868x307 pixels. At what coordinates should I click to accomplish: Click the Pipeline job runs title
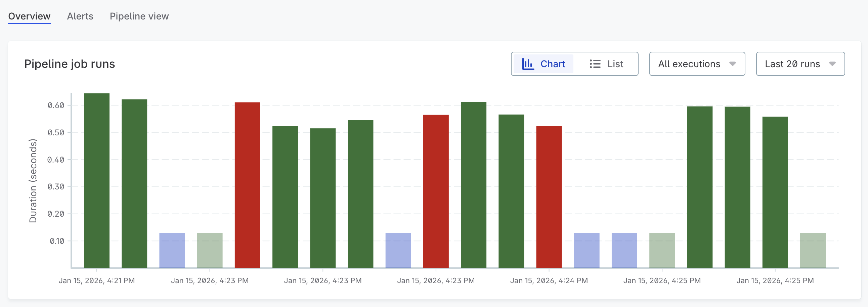pos(70,64)
